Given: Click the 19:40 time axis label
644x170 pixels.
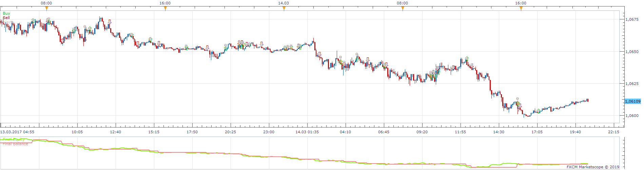Looking at the screenshot, I should (575, 132).
